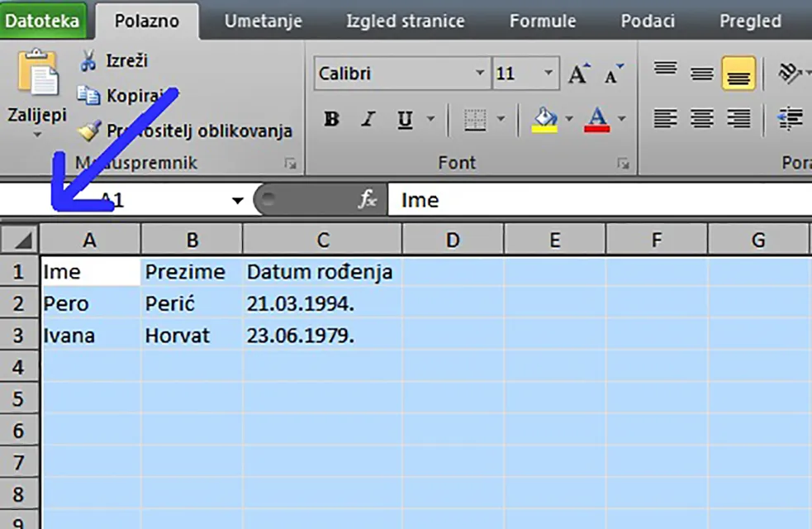Click the Name Box showing A1
Image resolution: width=812 pixels, height=529 pixels.
(114, 200)
